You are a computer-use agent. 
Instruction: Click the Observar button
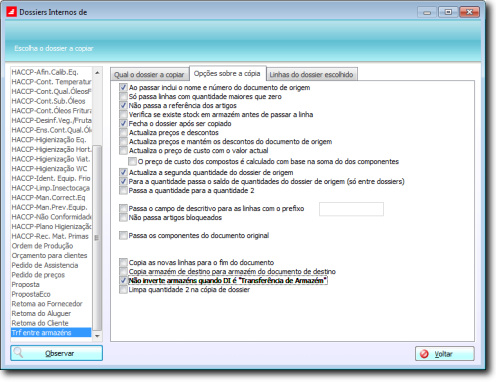pos(56,353)
